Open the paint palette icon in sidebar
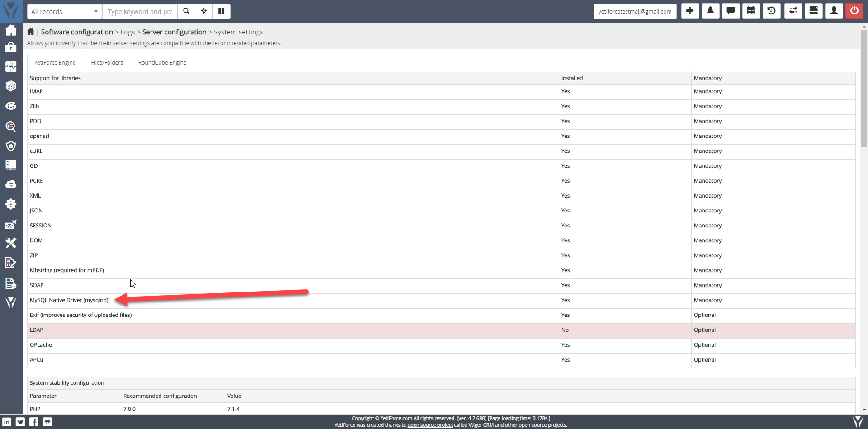The width and height of the screenshot is (868, 429). point(11,106)
